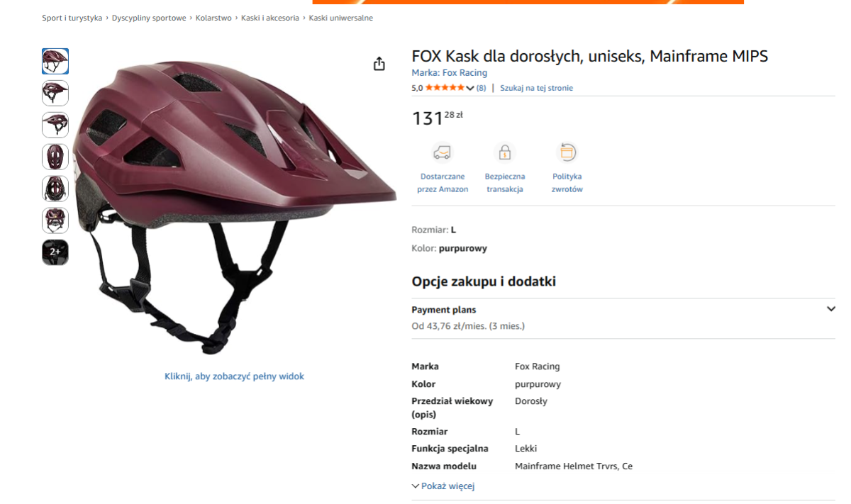Screen dimensions: 851x504
Task: Open the Marka: Fox Racing brand link
Action: 450,73
